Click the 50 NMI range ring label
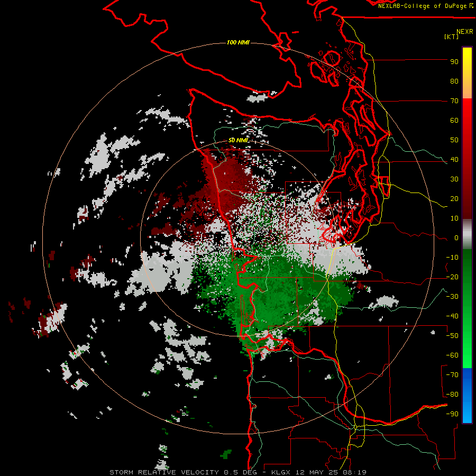 [238, 140]
